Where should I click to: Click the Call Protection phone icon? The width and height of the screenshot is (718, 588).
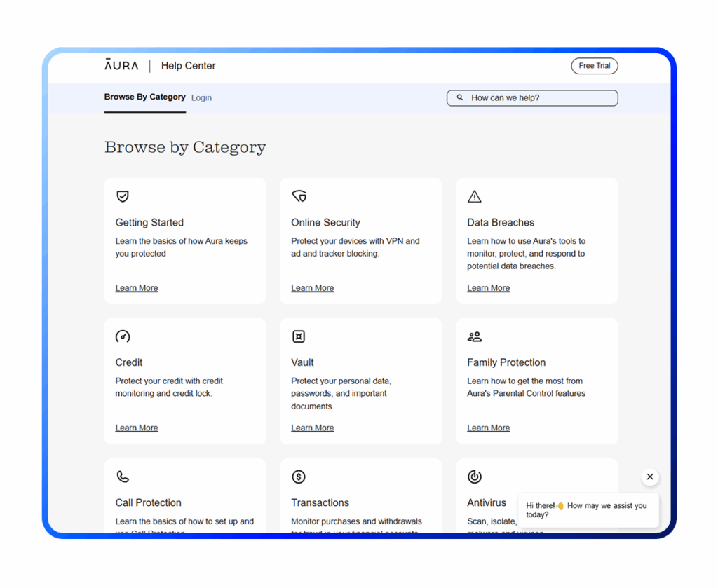(123, 477)
